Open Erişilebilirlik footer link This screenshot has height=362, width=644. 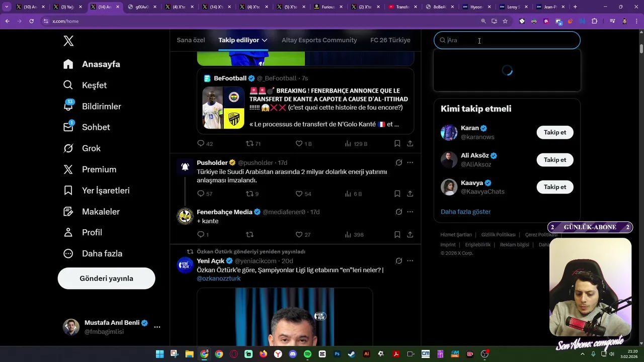tap(477, 245)
